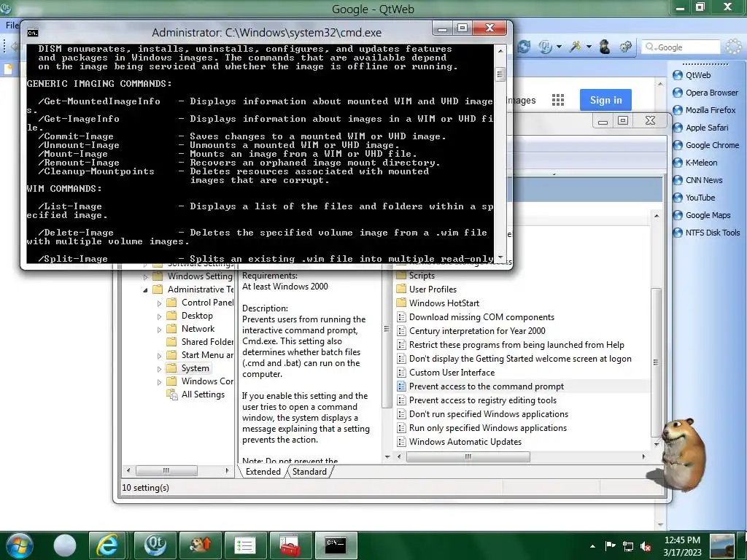Expand the Windows Settings tree node
The height and width of the screenshot is (560, 747).
(x=146, y=276)
